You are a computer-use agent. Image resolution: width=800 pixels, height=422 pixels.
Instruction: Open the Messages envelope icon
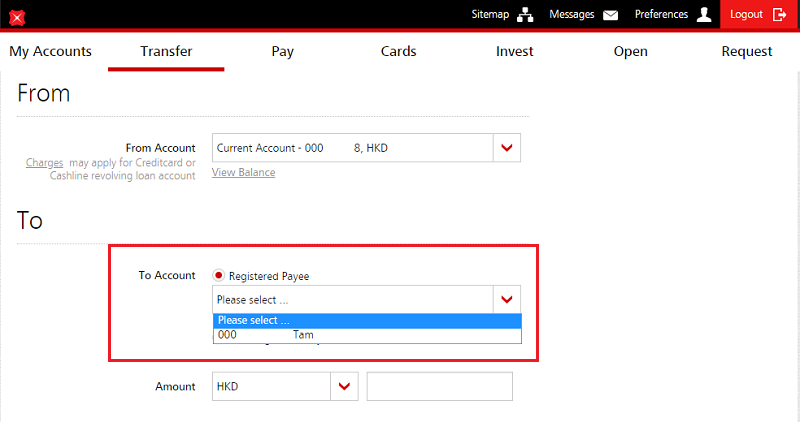click(610, 15)
